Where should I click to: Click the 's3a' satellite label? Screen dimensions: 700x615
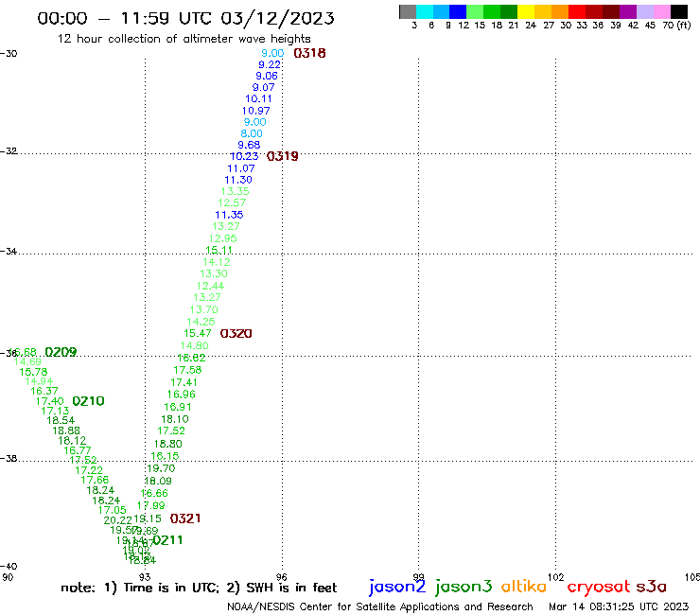[651, 587]
